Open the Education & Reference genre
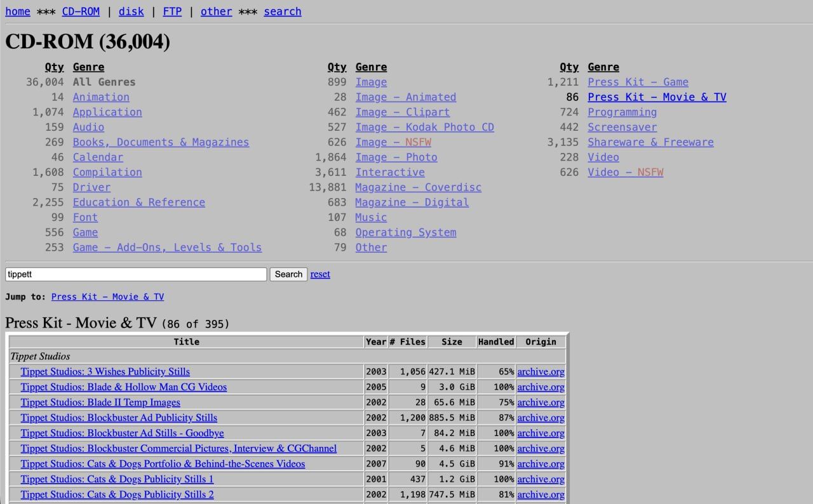Image resolution: width=813 pixels, height=504 pixels. [139, 202]
